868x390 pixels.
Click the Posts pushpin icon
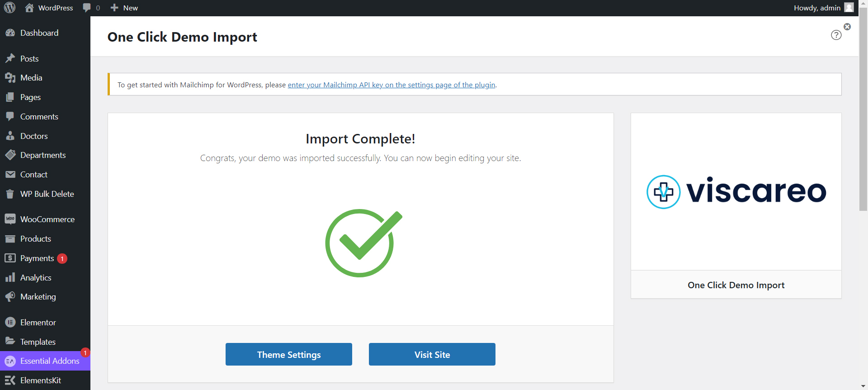[10, 58]
